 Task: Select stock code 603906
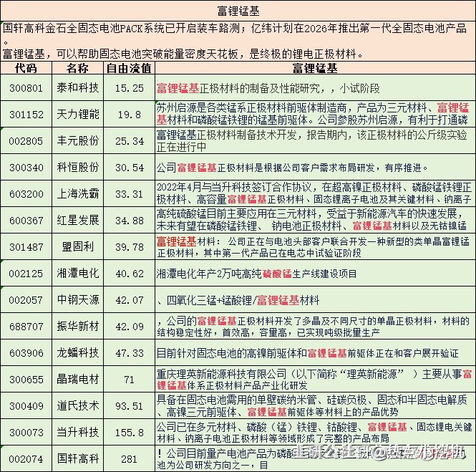coord(26,352)
